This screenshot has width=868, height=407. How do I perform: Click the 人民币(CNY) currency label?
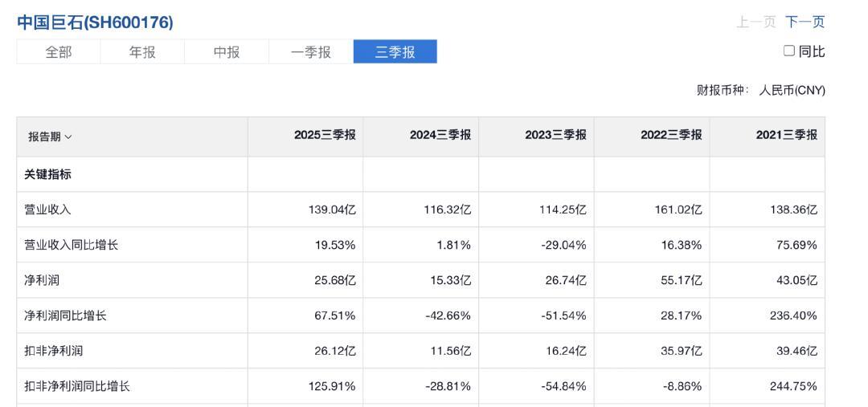pos(792,90)
